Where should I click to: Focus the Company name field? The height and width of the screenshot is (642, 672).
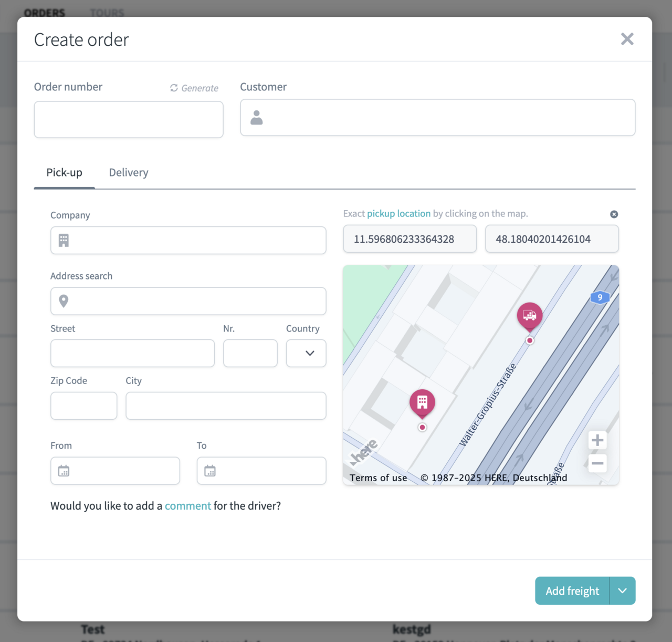click(197, 241)
